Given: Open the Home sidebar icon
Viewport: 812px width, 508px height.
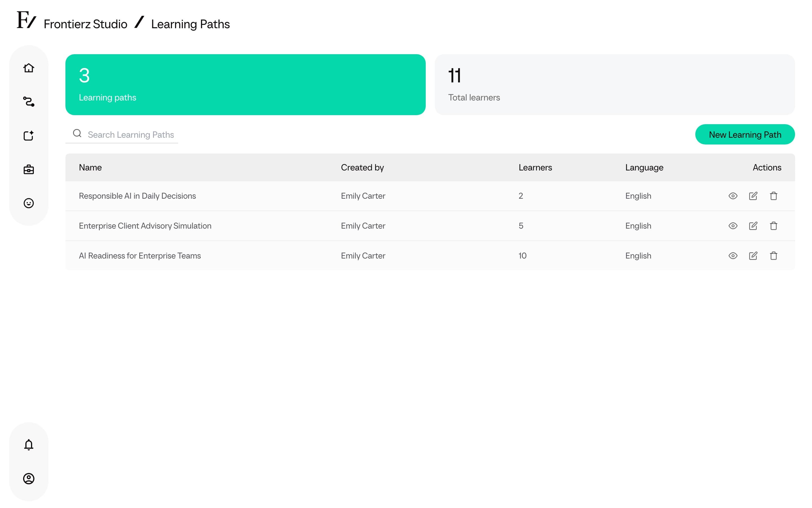Looking at the screenshot, I should coord(28,68).
